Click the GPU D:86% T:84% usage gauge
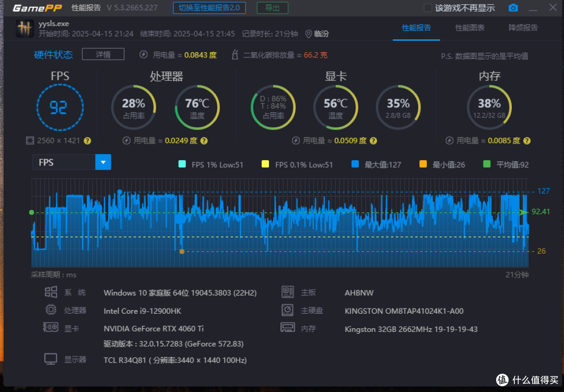This screenshot has width=564, height=392. 273,107
